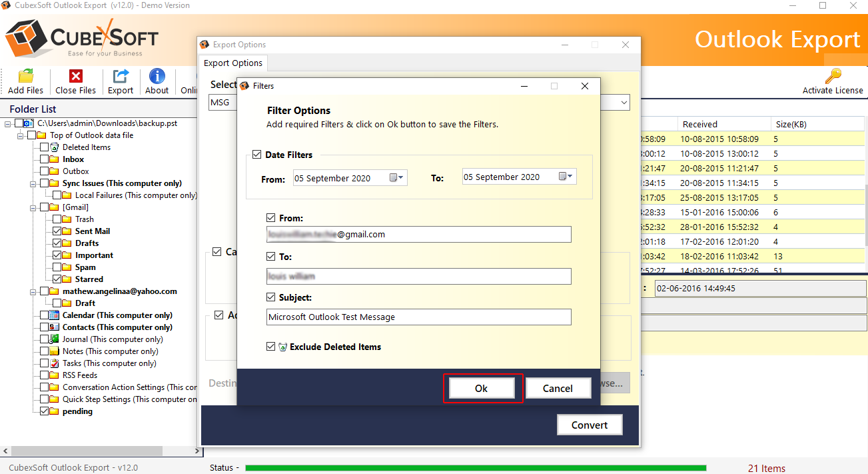Uncheck the Sent Mail folder checkbox
The width and height of the screenshot is (868, 474).
click(57, 231)
